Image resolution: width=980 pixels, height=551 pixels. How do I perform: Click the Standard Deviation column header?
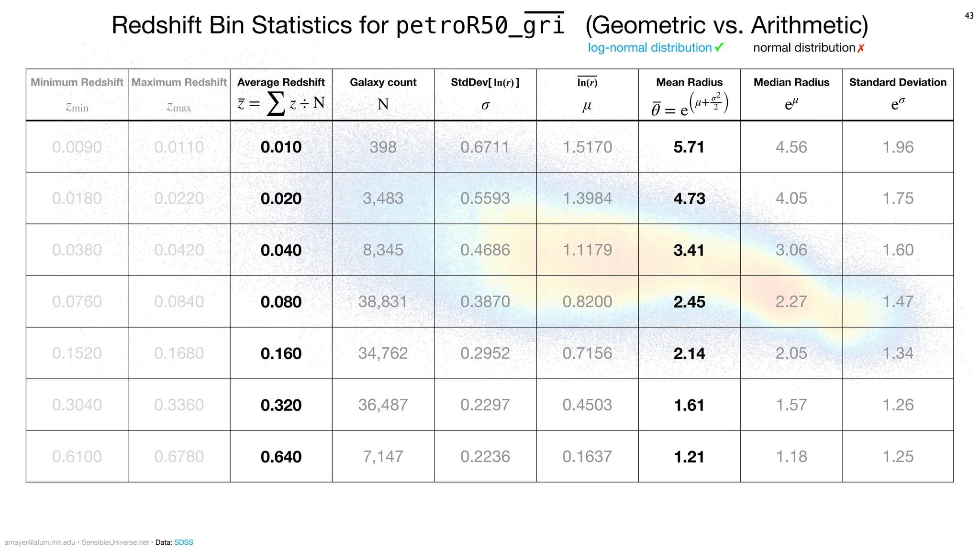(898, 82)
